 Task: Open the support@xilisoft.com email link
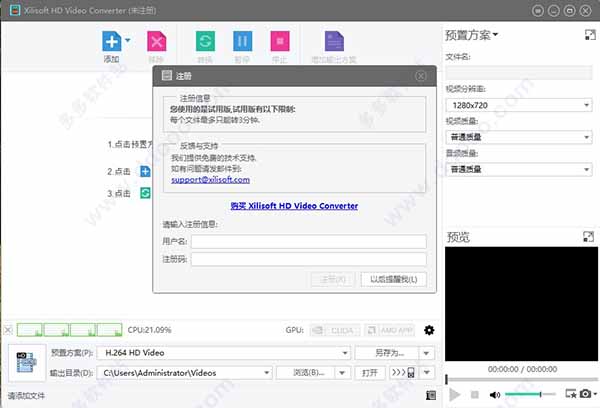pyautogui.click(x=210, y=180)
